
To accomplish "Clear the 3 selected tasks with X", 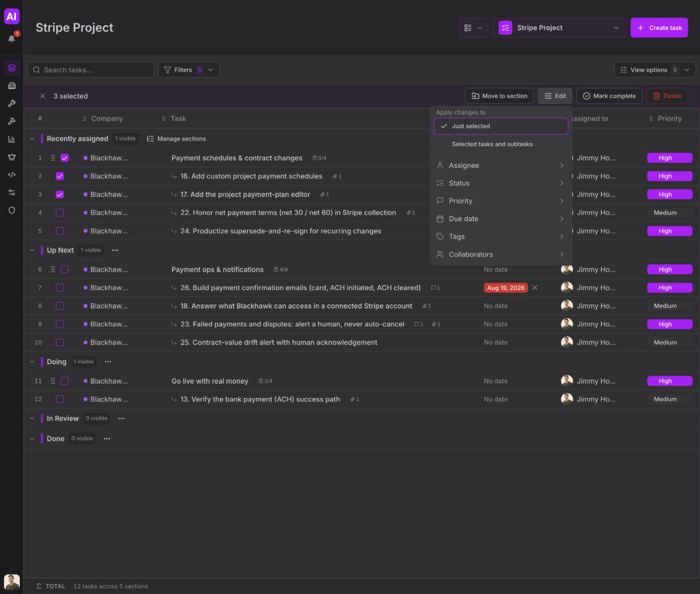I will (43, 96).
